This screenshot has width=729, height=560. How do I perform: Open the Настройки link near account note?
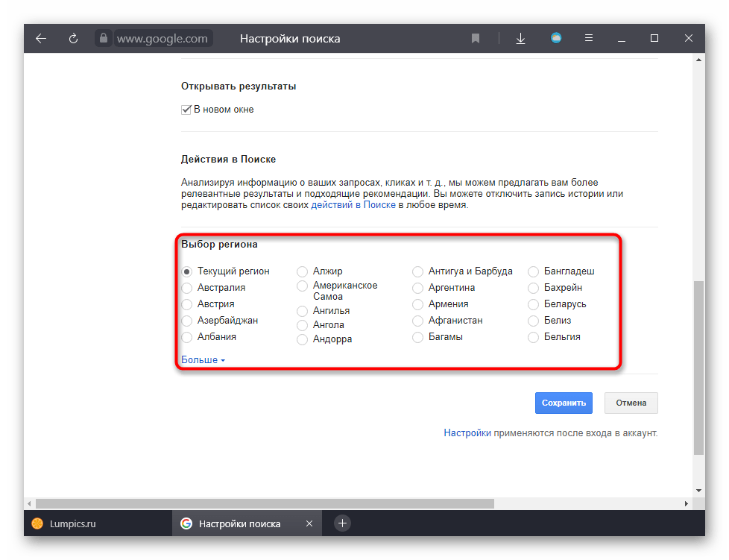[467, 433]
